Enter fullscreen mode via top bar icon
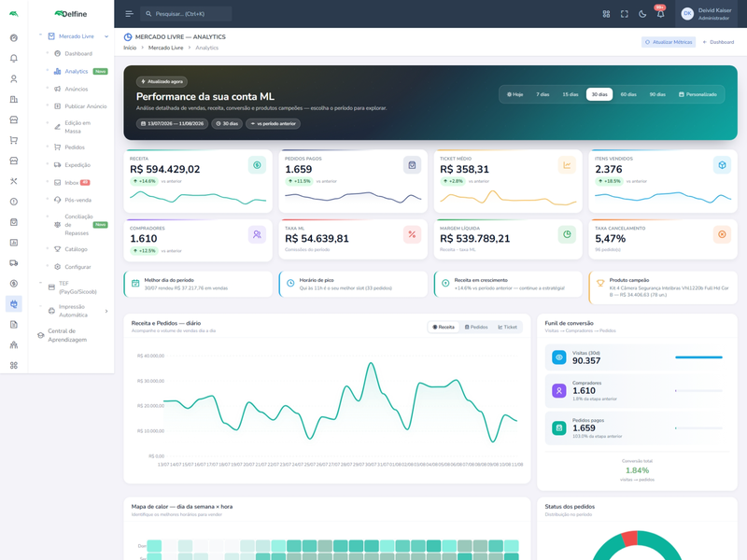 coord(624,14)
